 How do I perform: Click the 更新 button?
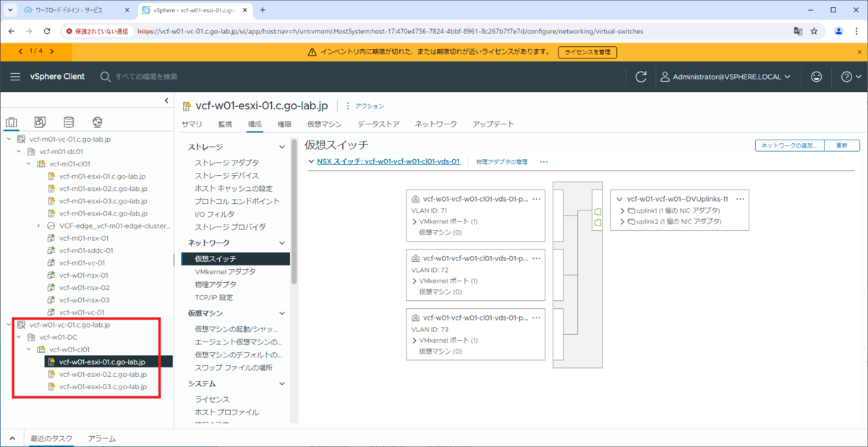842,145
